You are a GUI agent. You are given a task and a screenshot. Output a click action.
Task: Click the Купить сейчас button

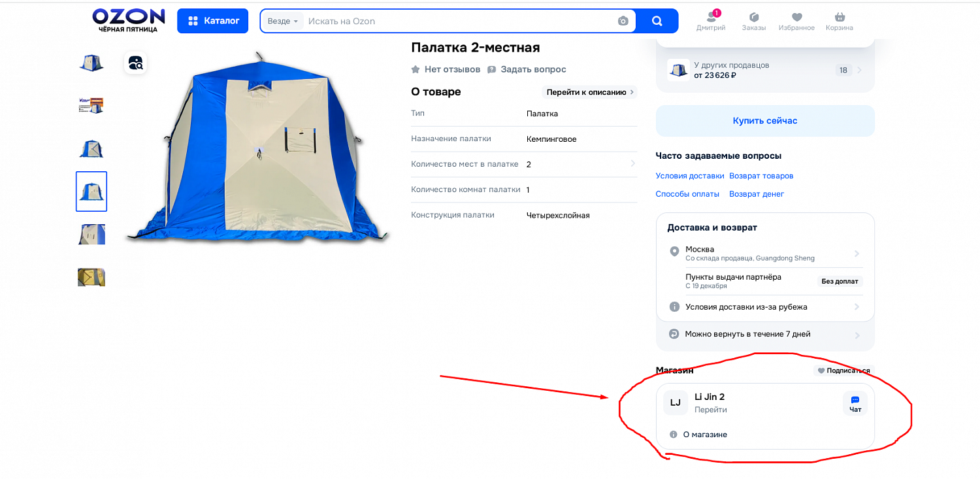(765, 121)
